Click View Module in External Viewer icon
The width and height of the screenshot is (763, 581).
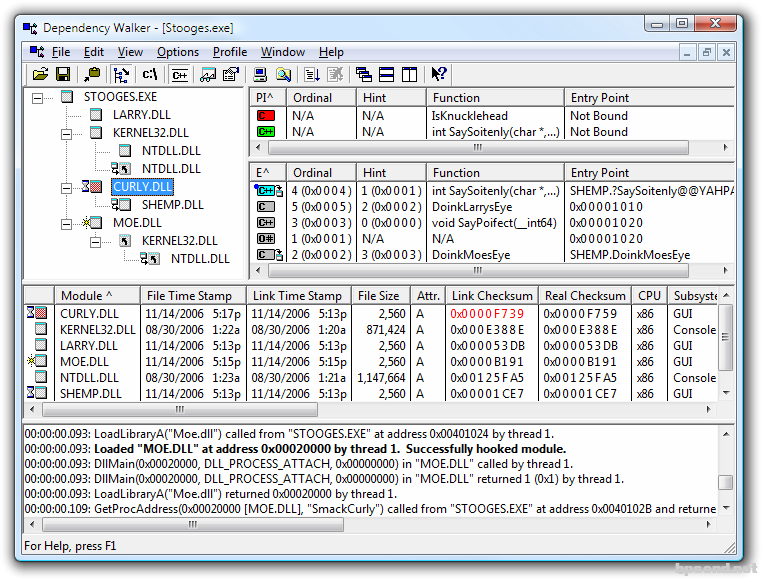coord(208,74)
